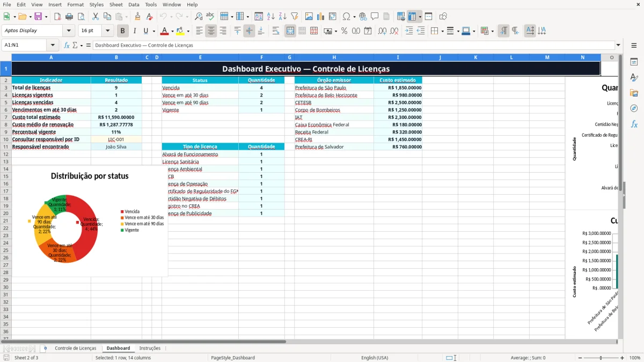This screenshot has width=644, height=362.
Task: Insert special character Omega icon
Action: (x=346, y=17)
